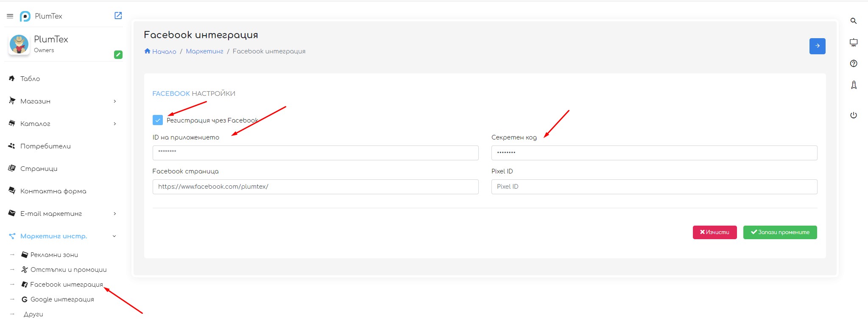Click the Потребители users icon
The width and height of the screenshot is (868, 324).
[12, 146]
